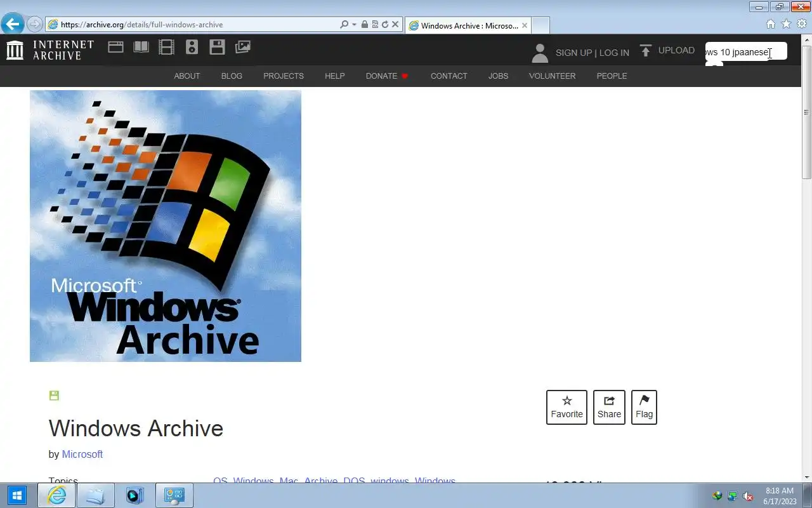The height and width of the screenshot is (508, 812).
Task: Open the Video film-strip icon
Action: [166, 46]
